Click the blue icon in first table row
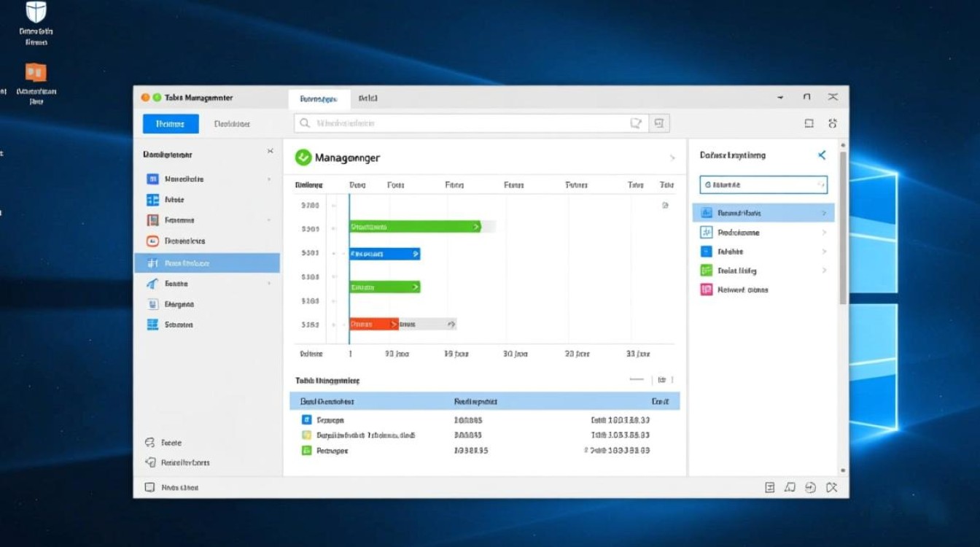The width and height of the screenshot is (980, 547). [x=306, y=420]
